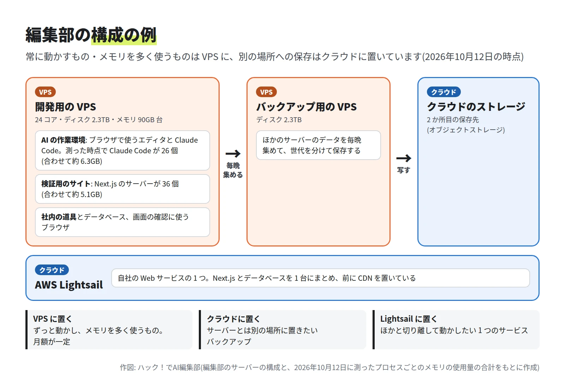Viewport: 565px width, 392px height.
Task: Click the Lightsail に置く legend heading
Action: [x=409, y=319]
